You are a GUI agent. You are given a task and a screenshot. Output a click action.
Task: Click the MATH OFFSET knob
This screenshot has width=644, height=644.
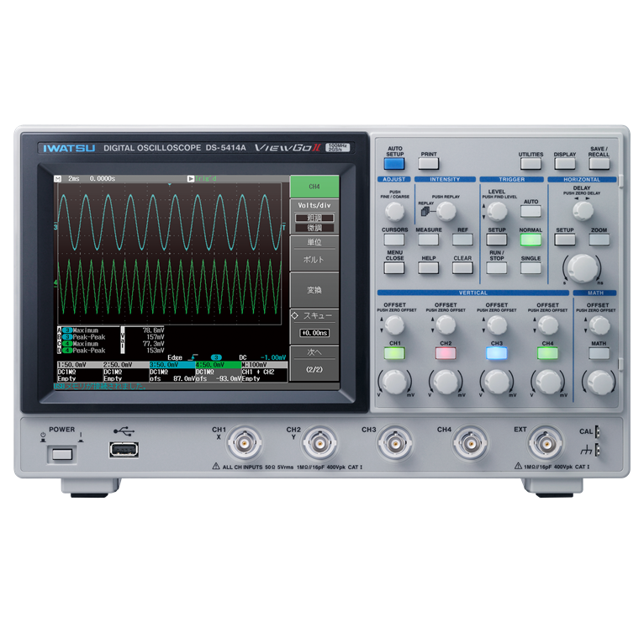pyautogui.click(x=599, y=325)
